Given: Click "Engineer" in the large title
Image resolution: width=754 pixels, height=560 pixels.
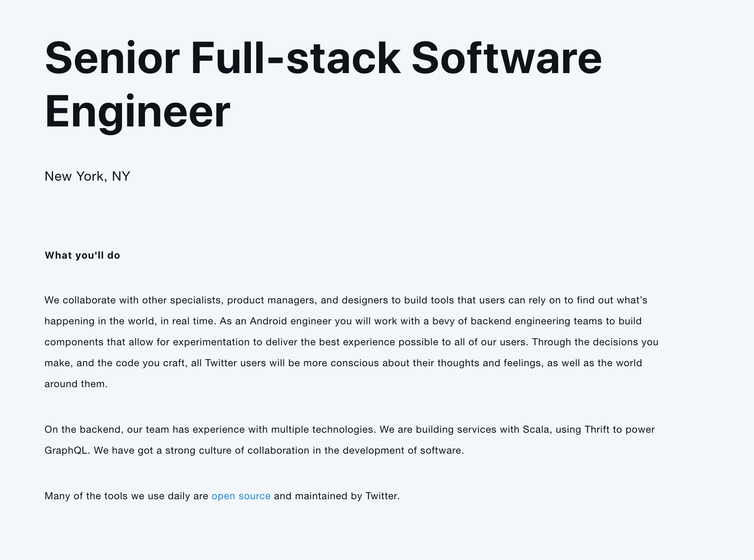Looking at the screenshot, I should (137, 111).
